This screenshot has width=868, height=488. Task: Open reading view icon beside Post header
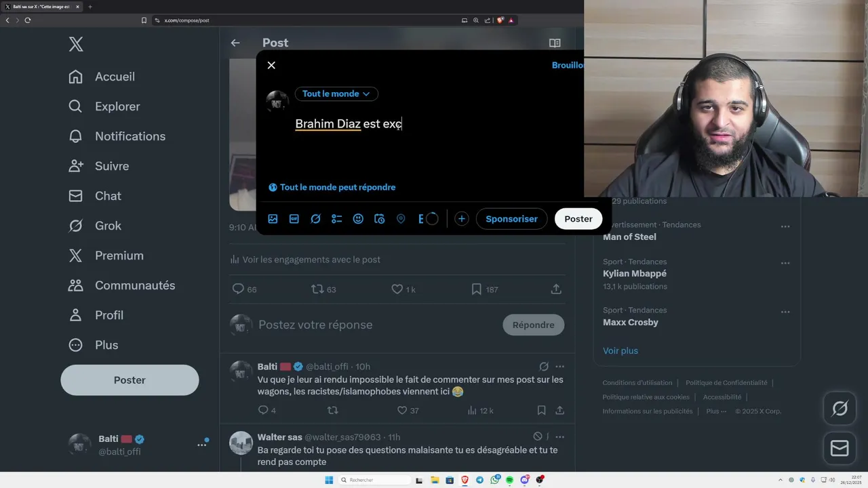(555, 43)
